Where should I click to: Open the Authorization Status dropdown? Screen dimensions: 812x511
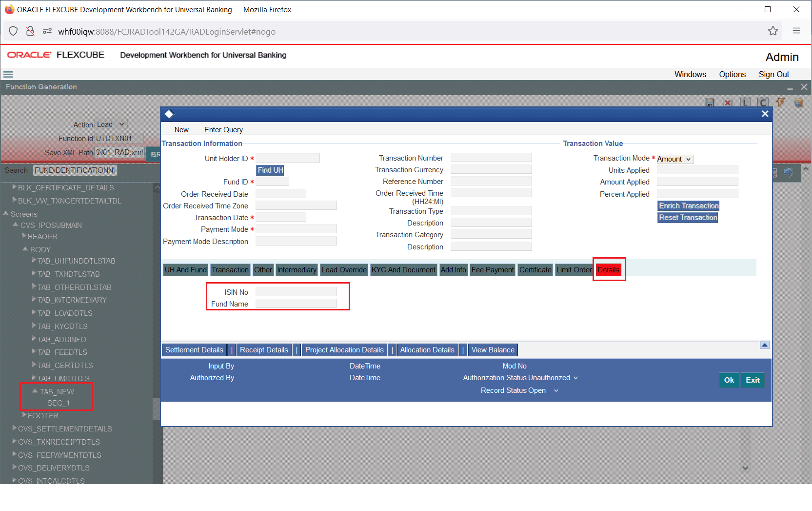pyautogui.click(x=575, y=378)
